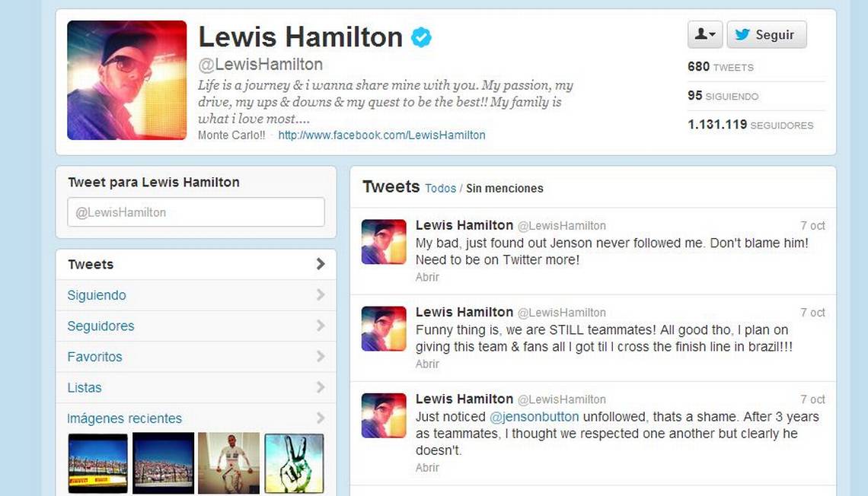The height and width of the screenshot is (496, 868).
Task: Click avatar on 'Funny thing is' tweet
Action: pos(384,329)
